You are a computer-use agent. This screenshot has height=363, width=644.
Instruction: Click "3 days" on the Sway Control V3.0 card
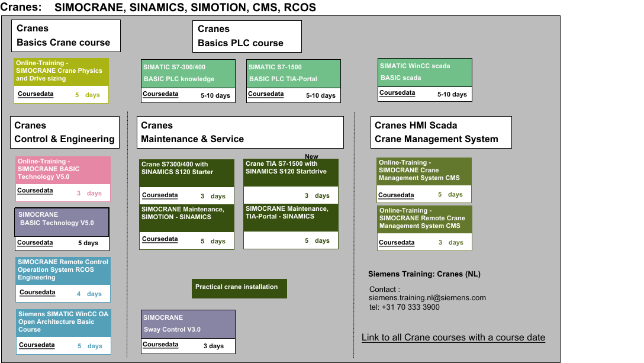point(214,346)
